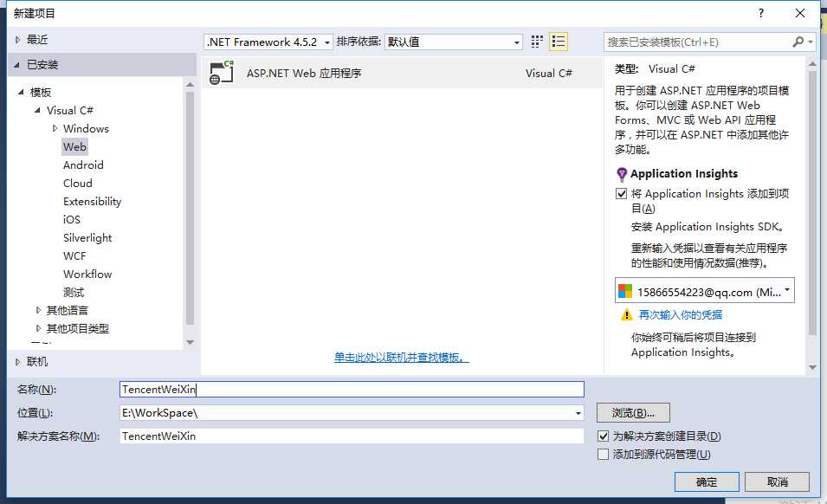Click the link to find templates online
Image resolution: width=827 pixels, height=504 pixels.
pyautogui.click(x=401, y=358)
